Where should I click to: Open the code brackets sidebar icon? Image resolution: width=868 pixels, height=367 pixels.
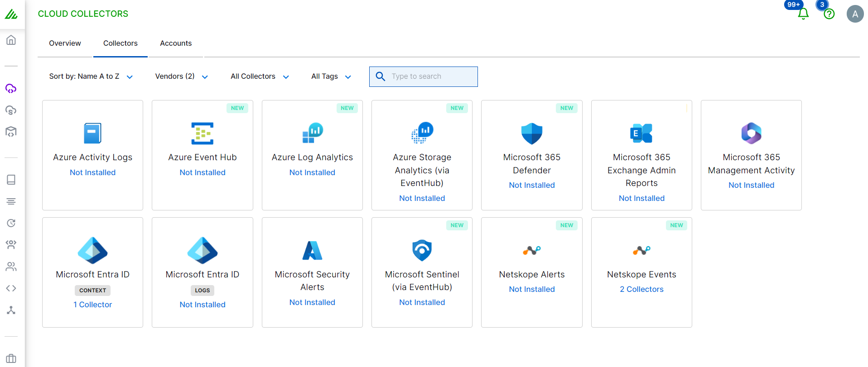(x=11, y=288)
